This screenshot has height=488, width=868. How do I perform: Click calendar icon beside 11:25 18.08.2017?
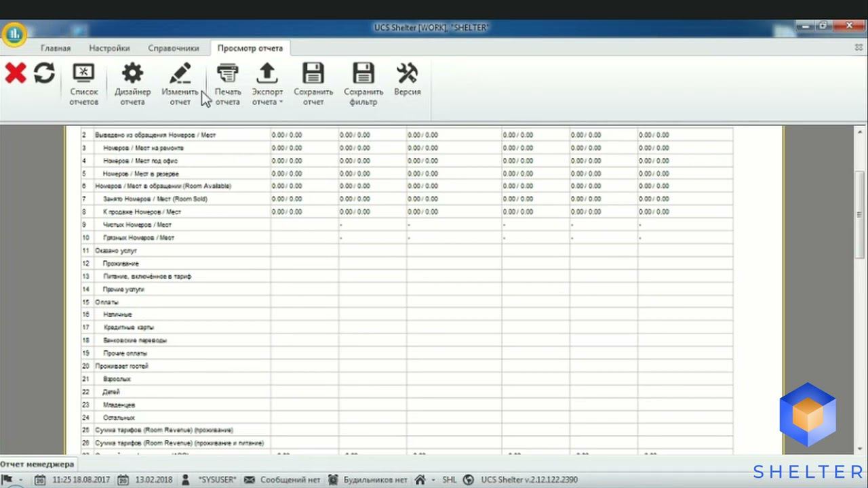point(41,480)
